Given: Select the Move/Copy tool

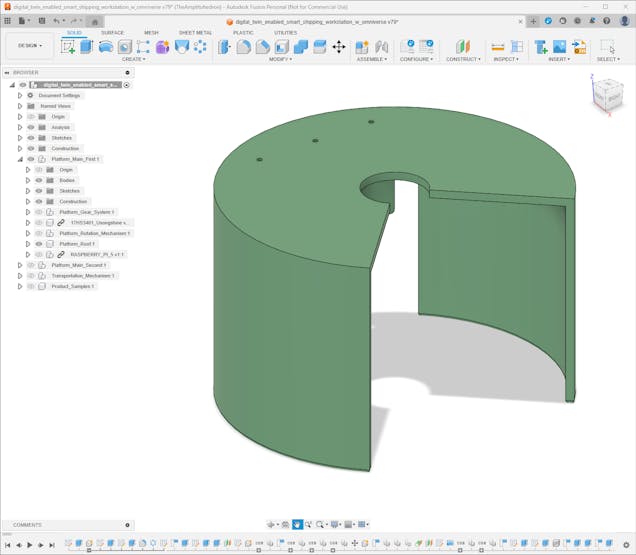Looking at the screenshot, I should [338, 46].
